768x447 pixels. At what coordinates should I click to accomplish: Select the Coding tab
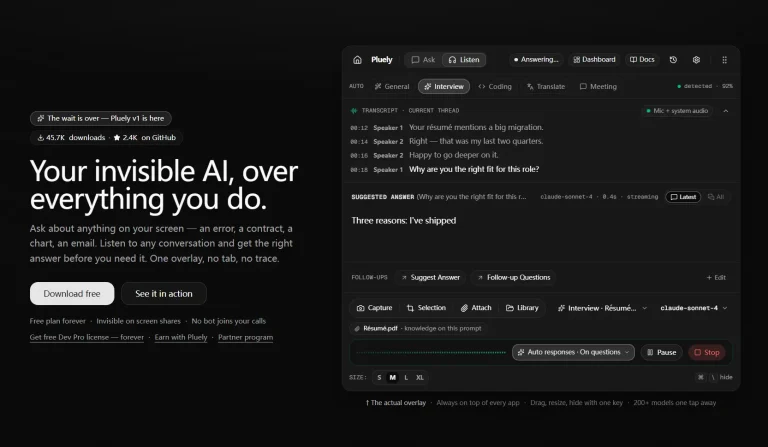pyautogui.click(x=495, y=87)
